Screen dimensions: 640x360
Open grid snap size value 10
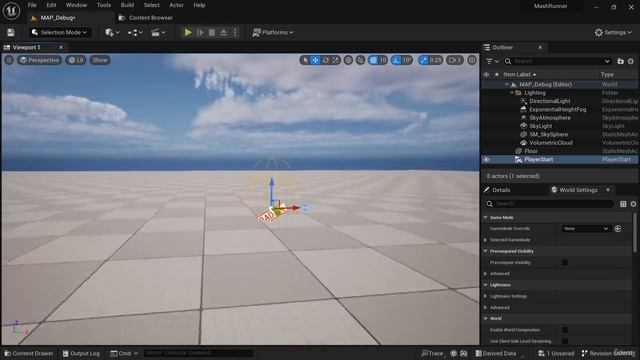pos(383,60)
